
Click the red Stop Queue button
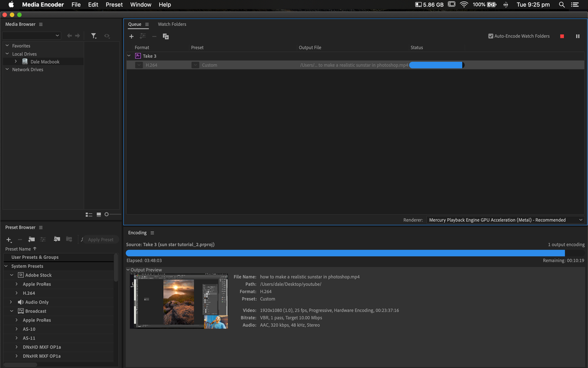point(562,36)
